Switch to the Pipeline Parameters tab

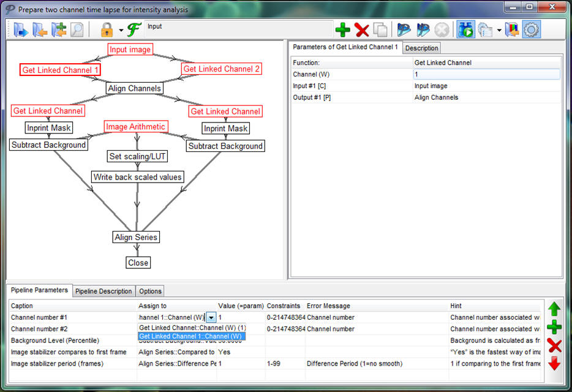point(39,290)
